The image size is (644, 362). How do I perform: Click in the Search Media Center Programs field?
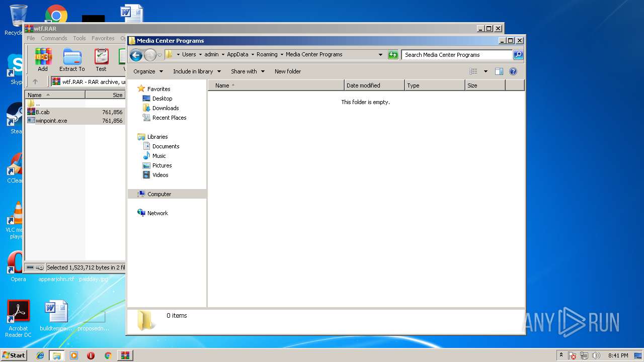(457, 55)
